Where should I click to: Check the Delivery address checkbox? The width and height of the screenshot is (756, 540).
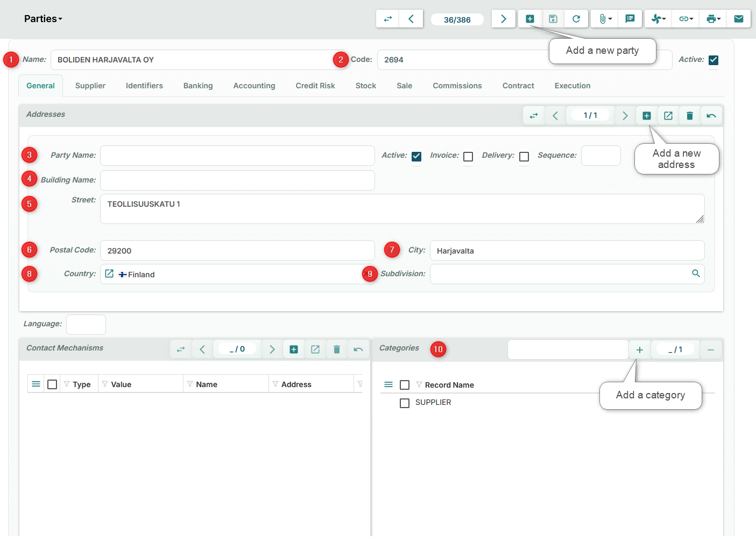[x=524, y=157]
